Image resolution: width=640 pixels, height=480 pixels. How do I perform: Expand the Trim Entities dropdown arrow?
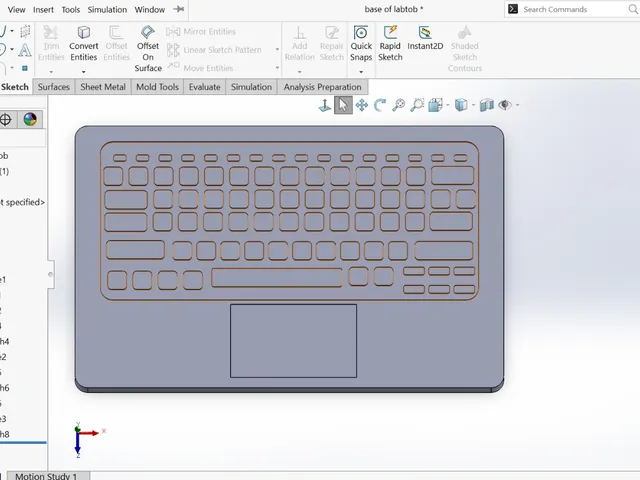pyautogui.click(x=51, y=72)
